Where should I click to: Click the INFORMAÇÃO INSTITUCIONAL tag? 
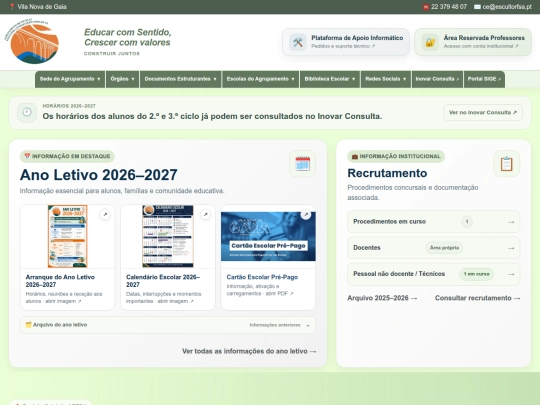point(396,156)
